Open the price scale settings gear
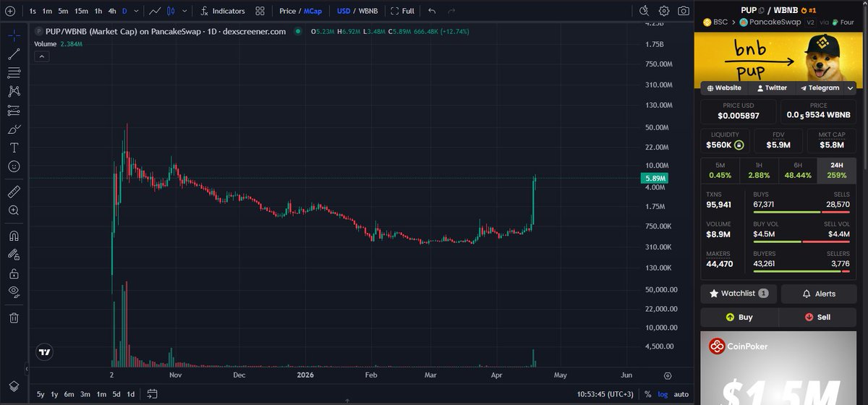The height and width of the screenshot is (405, 868). 668,375
